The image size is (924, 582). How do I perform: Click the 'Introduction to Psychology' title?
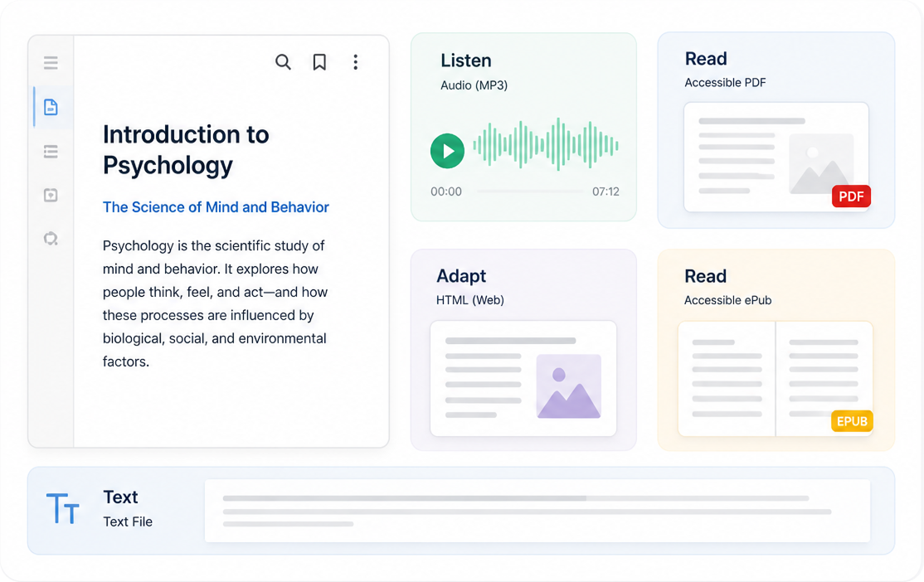[187, 149]
